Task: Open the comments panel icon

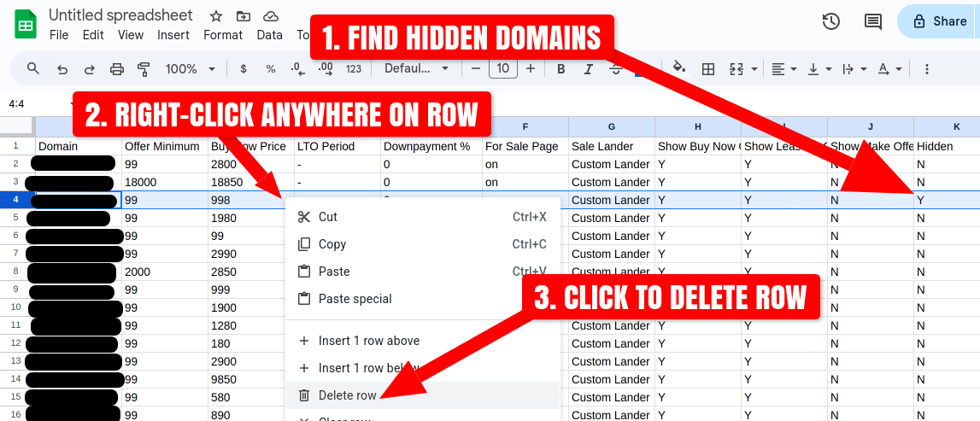Action: (x=872, y=21)
